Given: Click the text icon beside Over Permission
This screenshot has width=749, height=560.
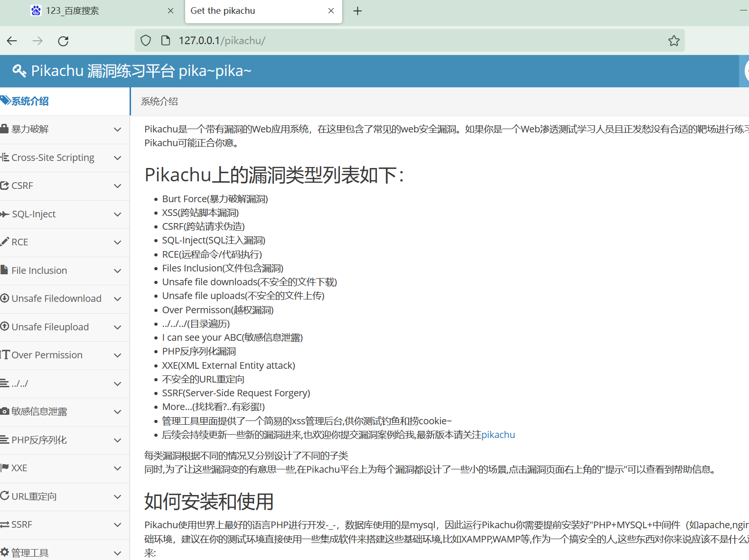Looking at the screenshot, I should click(x=5, y=355).
